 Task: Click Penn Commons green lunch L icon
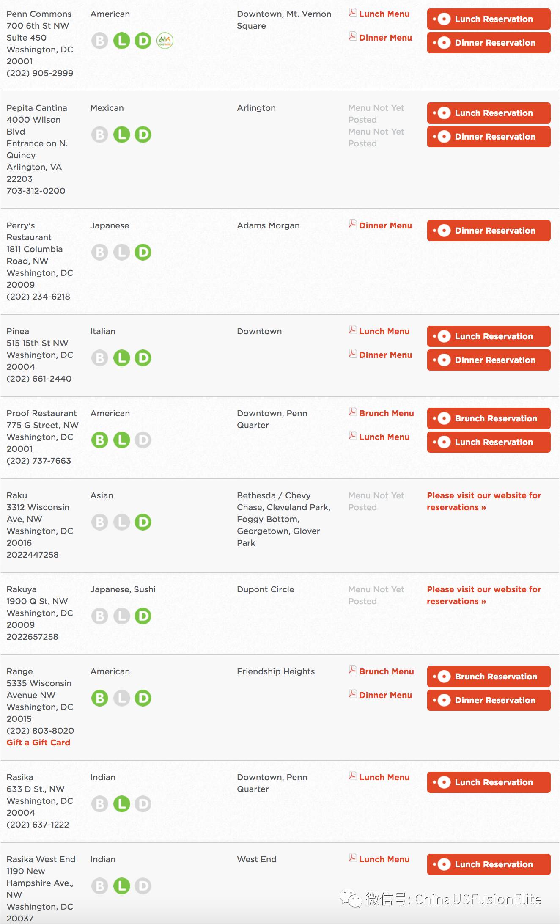122,41
